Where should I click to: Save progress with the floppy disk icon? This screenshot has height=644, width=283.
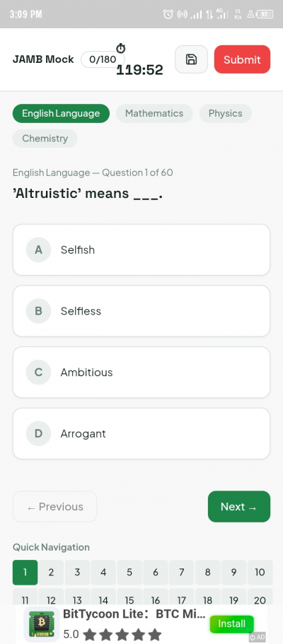coord(191,59)
